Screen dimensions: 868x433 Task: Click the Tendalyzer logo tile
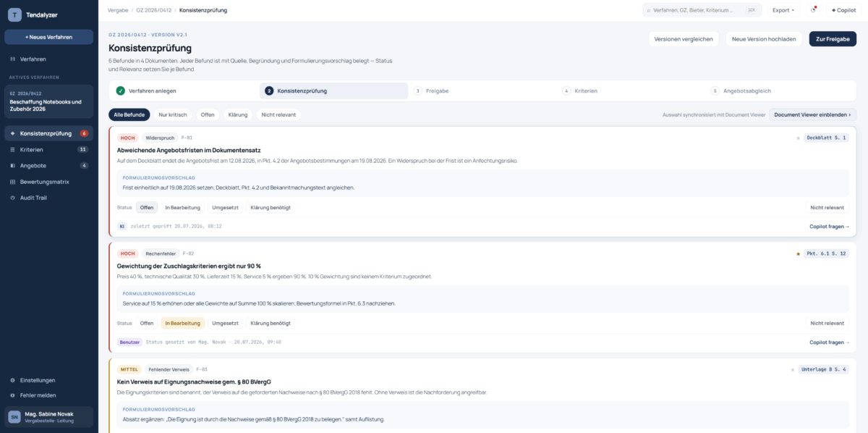pyautogui.click(x=14, y=14)
